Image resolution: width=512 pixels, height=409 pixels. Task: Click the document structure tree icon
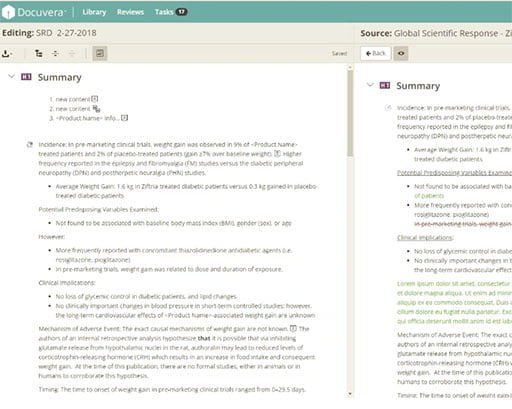click(39, 53)
